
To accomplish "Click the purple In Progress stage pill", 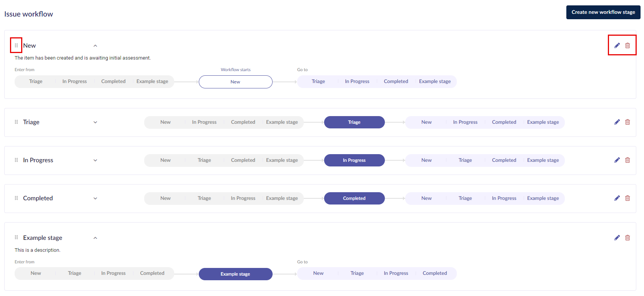I will click(354, 160).
